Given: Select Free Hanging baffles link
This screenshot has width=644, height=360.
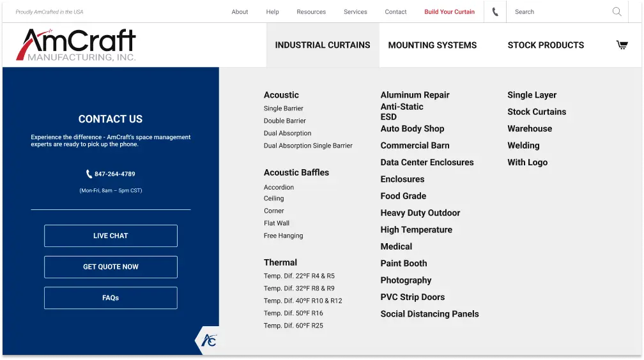Looking at the screenshot, I should tap(284, 236).
